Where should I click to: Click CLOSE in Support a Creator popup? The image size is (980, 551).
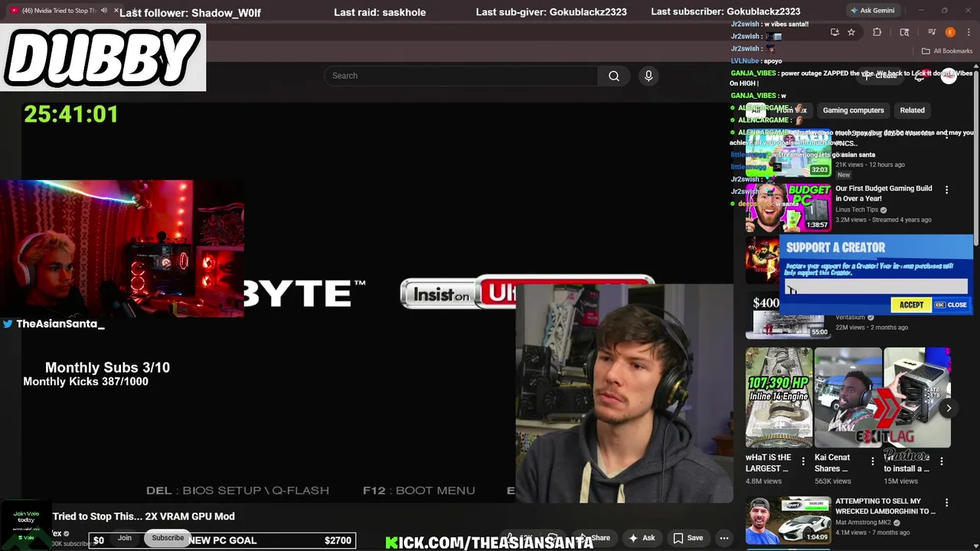click(951, 305)
